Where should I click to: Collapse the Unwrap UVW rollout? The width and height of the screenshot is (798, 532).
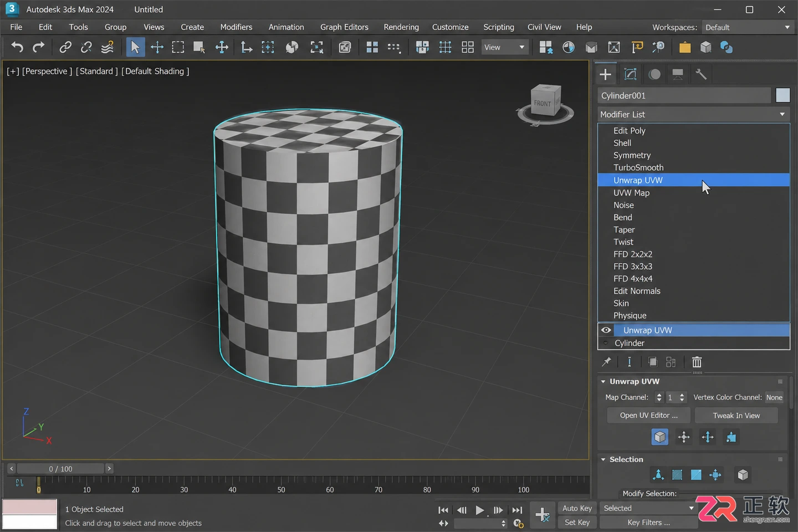(x=603, y=381)
